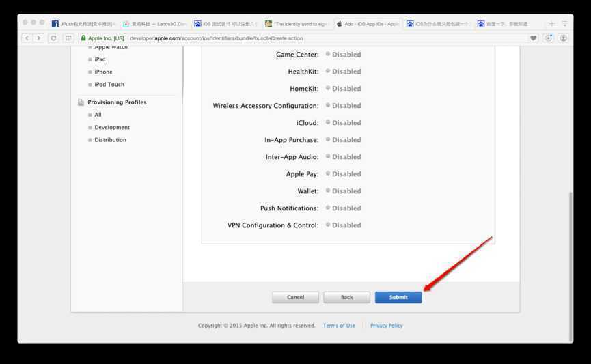
Task: Open All under Provisioning Profiles
Action: 98,115
